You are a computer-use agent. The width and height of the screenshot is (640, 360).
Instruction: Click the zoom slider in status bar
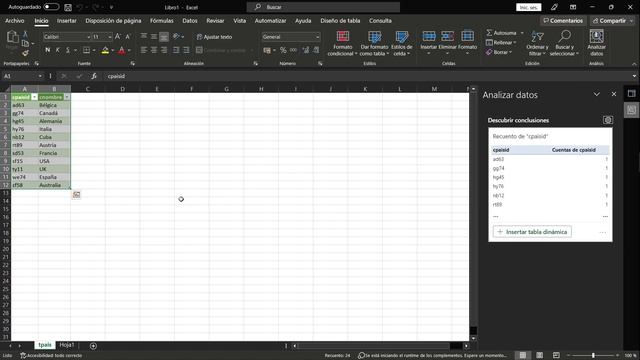coord(593,356)
